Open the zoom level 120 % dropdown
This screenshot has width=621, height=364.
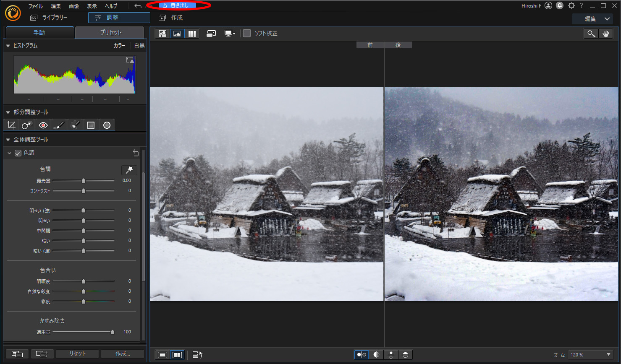pos(590,355)
